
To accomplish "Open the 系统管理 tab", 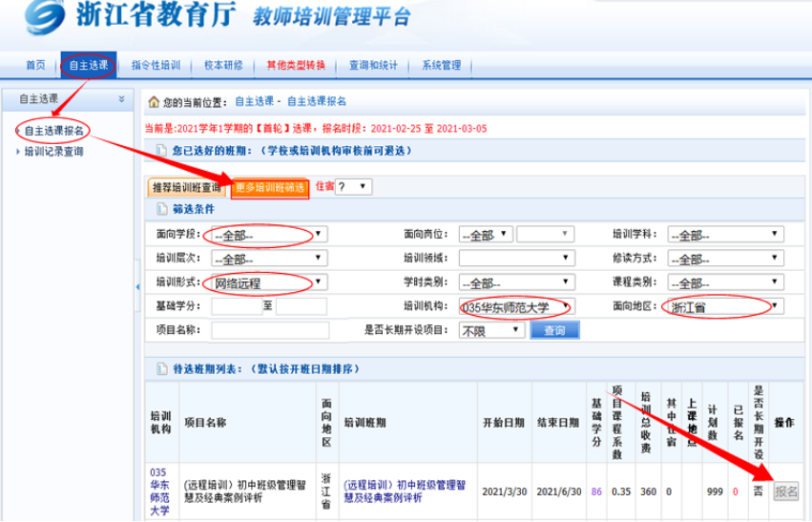I will point(441,65).
